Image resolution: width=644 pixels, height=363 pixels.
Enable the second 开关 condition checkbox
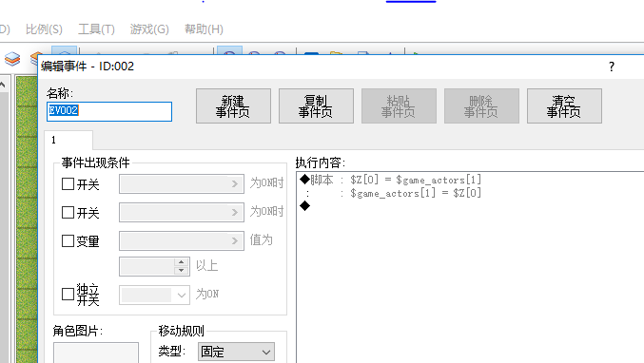(x=68, y=213)
